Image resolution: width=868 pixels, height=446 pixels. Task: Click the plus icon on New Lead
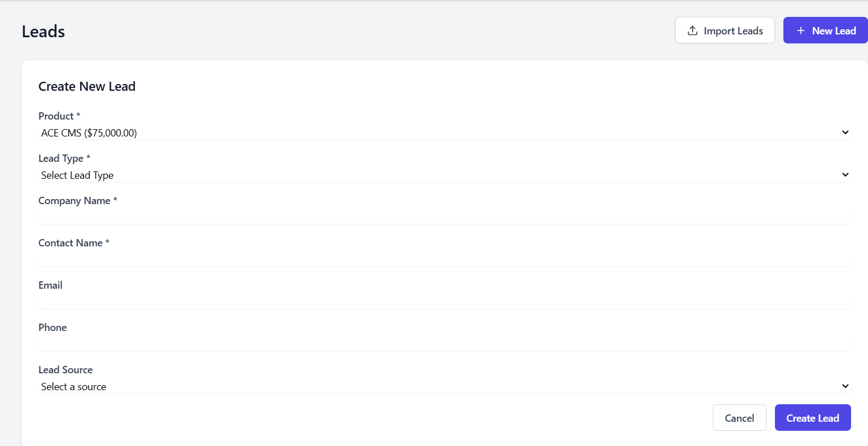coord(800,30)
